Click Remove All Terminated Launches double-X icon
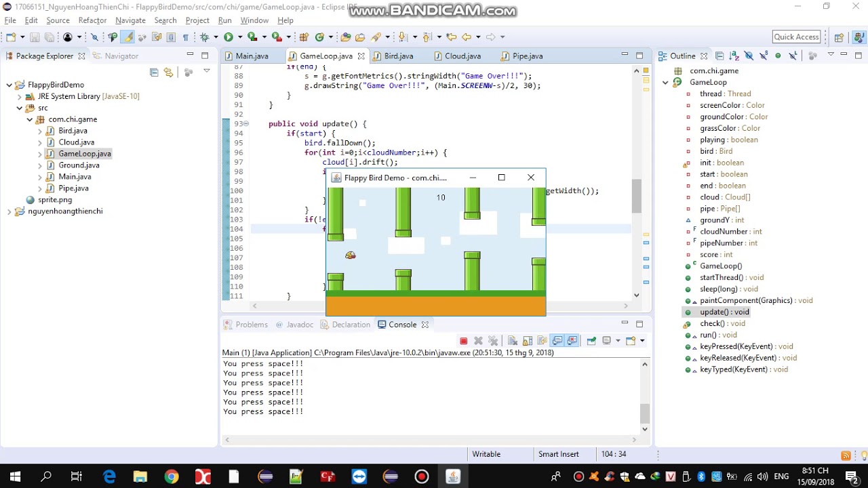 tap(493, 341)
